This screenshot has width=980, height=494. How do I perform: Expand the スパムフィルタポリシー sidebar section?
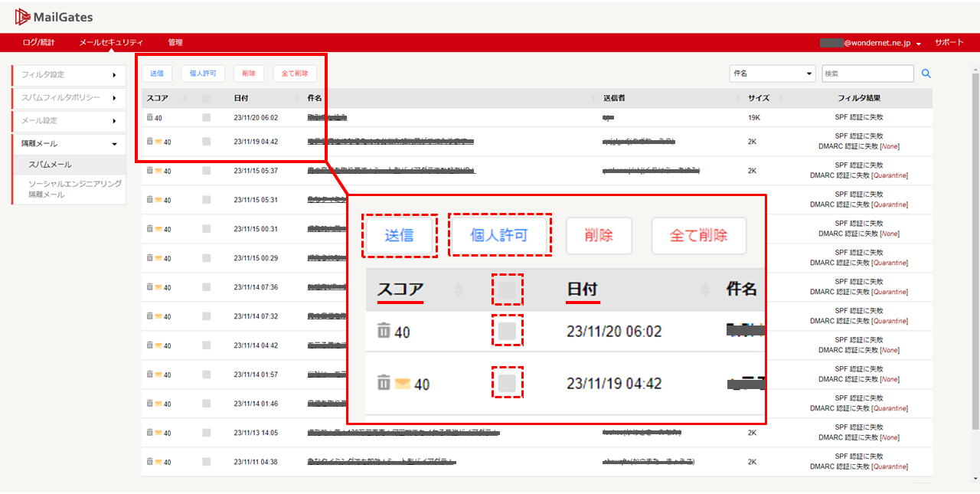click(69, 98)
